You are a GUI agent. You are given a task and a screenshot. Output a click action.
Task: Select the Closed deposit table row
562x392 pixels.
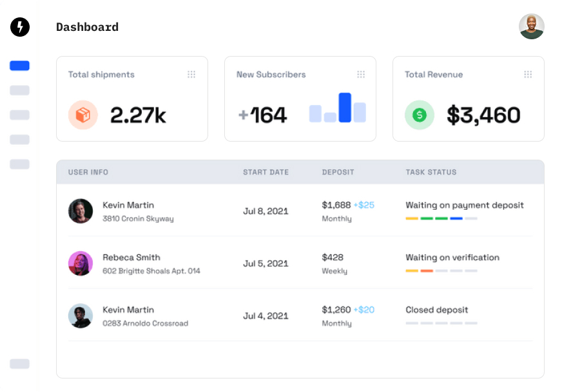click(300, 315)
